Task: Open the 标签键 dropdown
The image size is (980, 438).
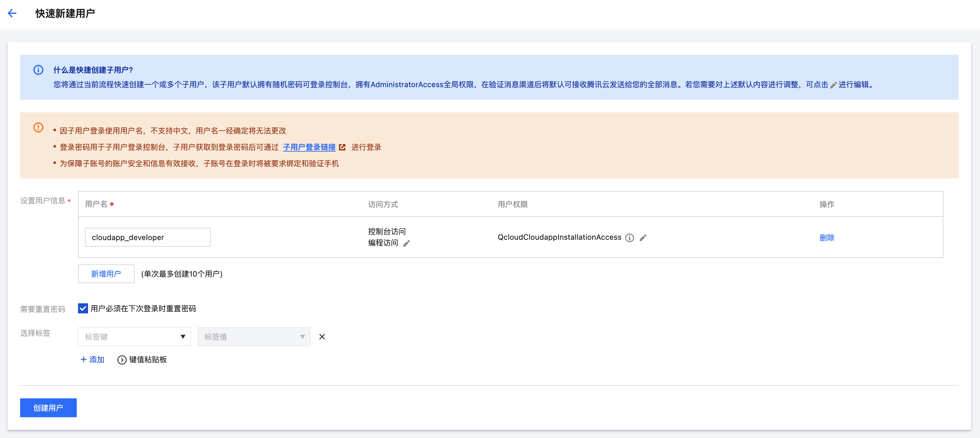Action: click(x=134, y=337)
